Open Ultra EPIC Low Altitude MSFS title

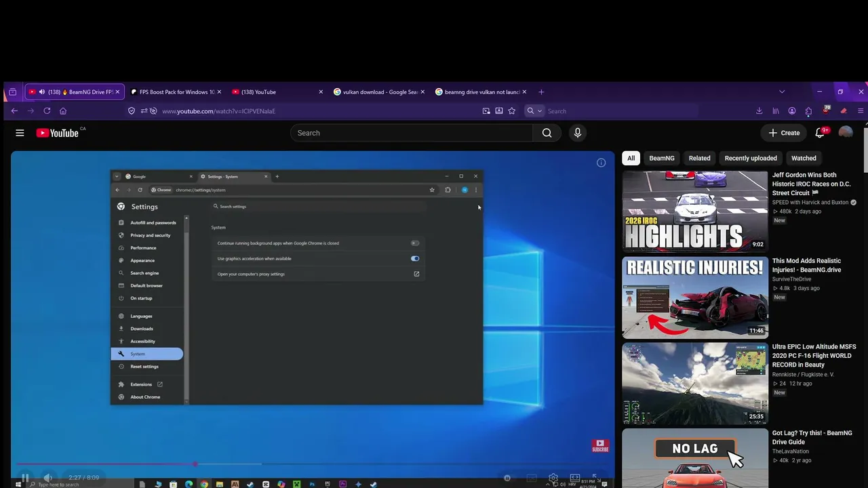(x=814, y=356)
